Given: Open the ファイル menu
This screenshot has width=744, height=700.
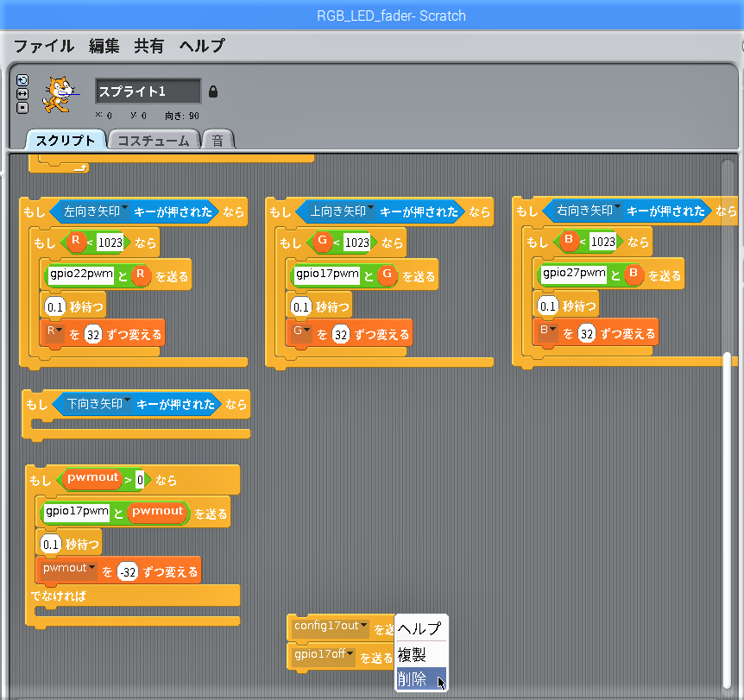Looking at the screenshot, I should tap(44, 46).
